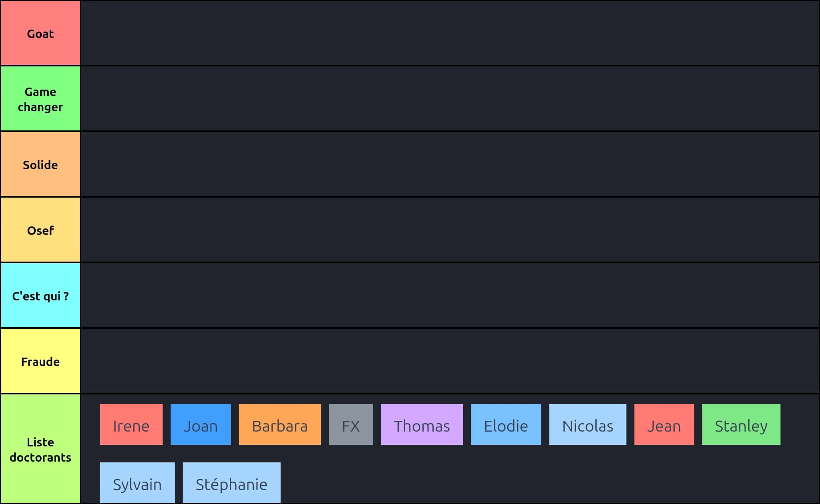The width and height of the screenshot is (820, 504).
Task: Click the Goat tier label
Action: 40,33
